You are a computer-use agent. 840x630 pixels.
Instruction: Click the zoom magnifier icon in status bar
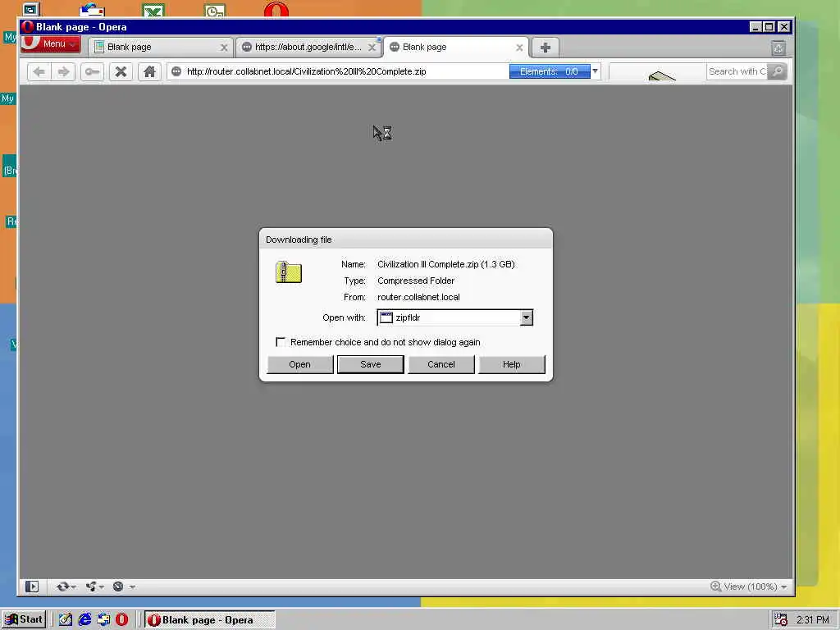[715, 586]
